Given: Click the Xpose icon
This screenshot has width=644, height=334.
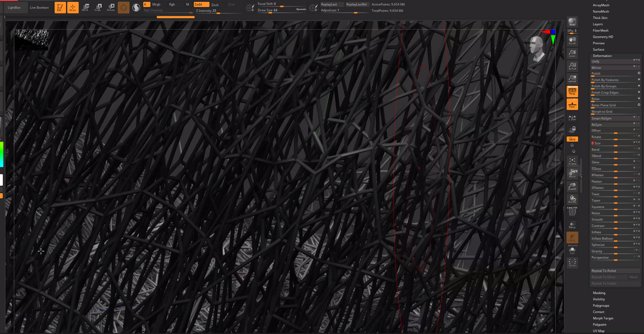Looking at the screenshot, I should pyautogui.click(x=572, y=263).
